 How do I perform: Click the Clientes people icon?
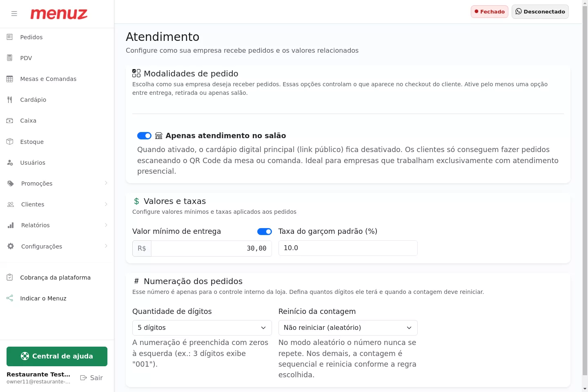tap(11, 204)
